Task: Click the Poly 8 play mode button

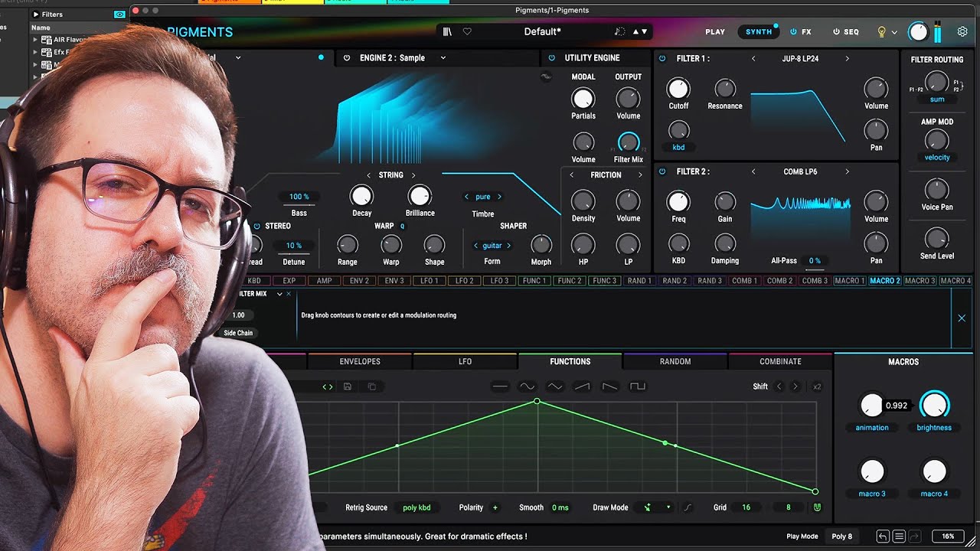Action: pos(842,536)
